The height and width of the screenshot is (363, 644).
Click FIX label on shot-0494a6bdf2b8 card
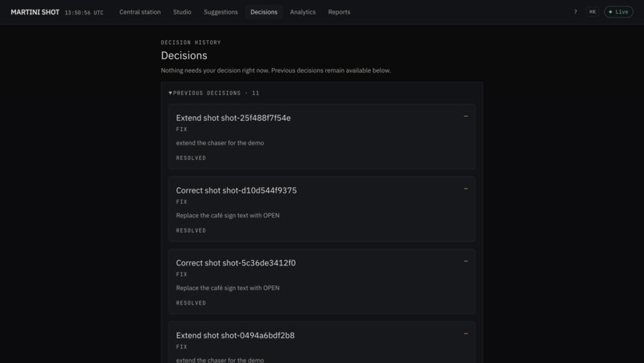point(181,347)
